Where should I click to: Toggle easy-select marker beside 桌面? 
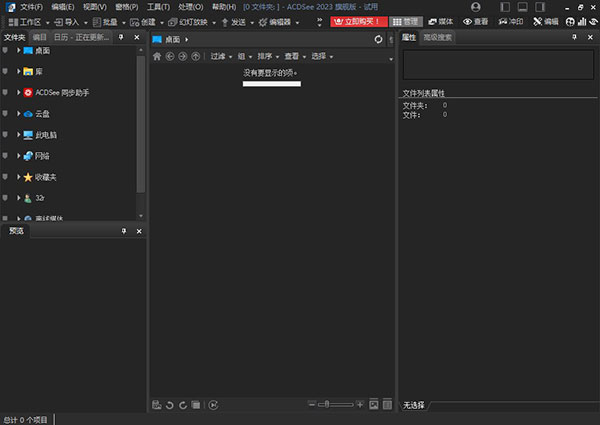pyautogui.click(x=5, y=50)
